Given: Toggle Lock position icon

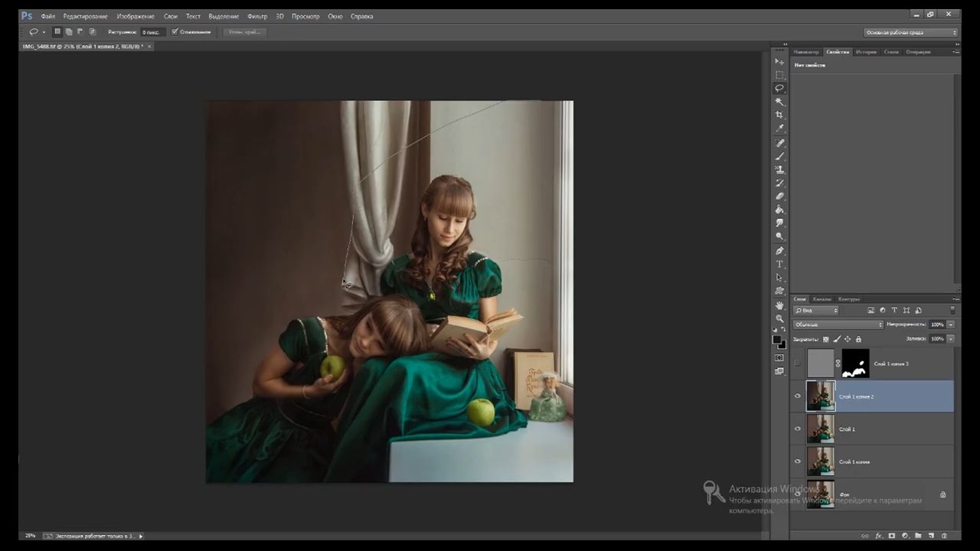Looking at the screenshot, I should (848, 339).
